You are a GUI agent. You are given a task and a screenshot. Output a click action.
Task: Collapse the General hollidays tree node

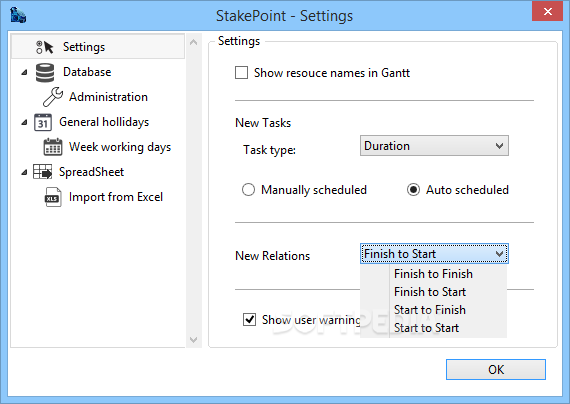[x=24, y=123]
